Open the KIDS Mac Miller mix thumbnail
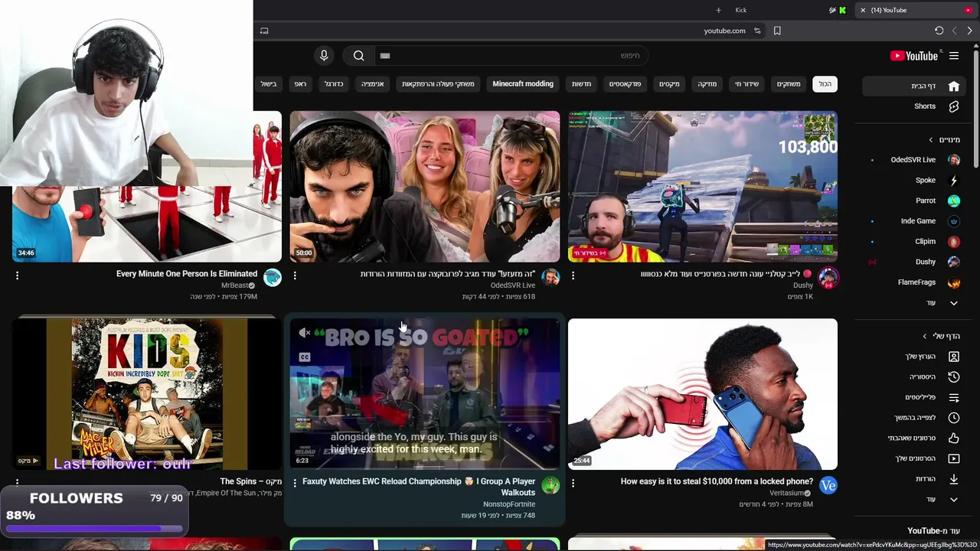 (x=147, y=394)
